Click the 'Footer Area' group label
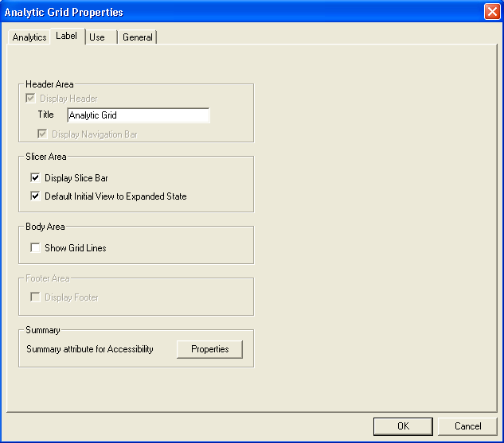 pos(48,278)
